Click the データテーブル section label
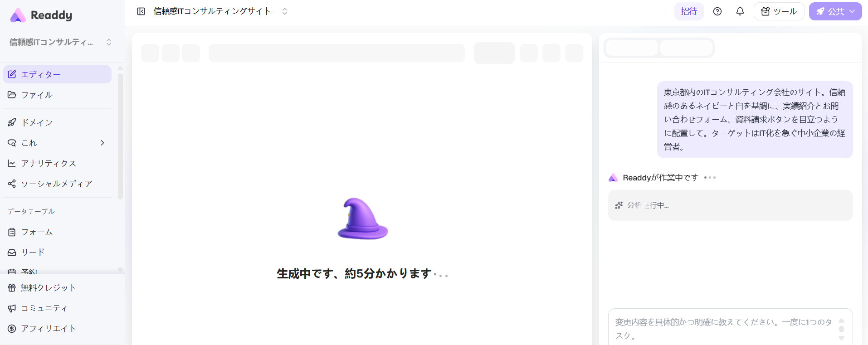Viewport: 868px width, 345px height. tap(31, 211)
